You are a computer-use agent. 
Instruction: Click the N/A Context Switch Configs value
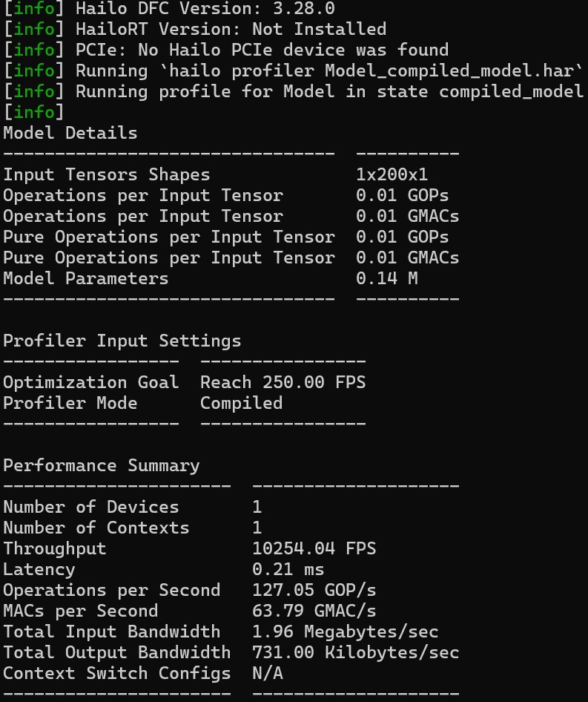pos(267,674)
